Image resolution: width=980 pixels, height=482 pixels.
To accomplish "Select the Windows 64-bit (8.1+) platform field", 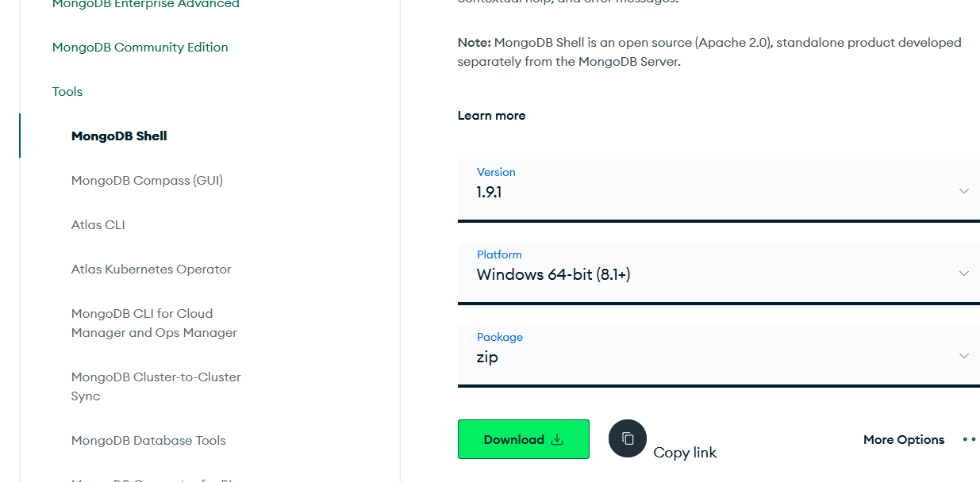I will [719, 273].
